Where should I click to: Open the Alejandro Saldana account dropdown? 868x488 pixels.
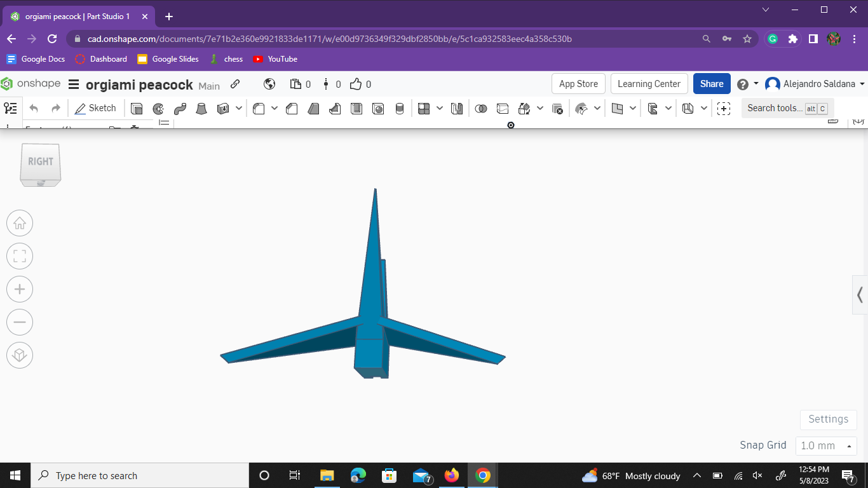pos(815,84)
